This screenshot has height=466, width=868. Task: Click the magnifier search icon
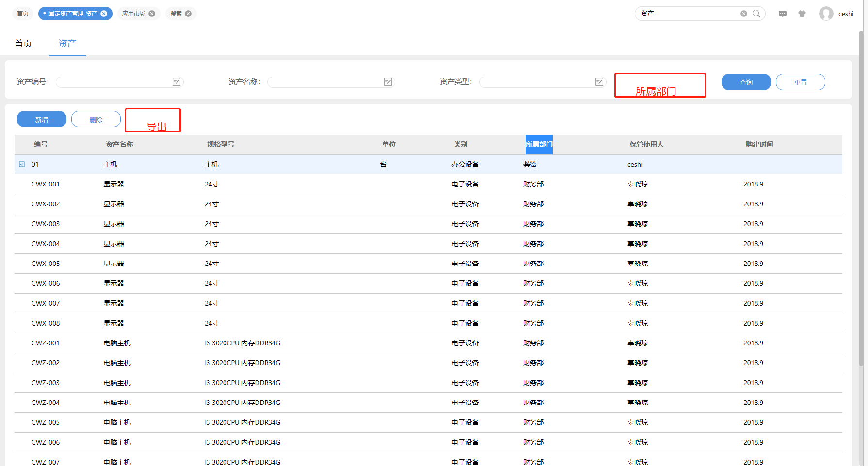[756, 14]
